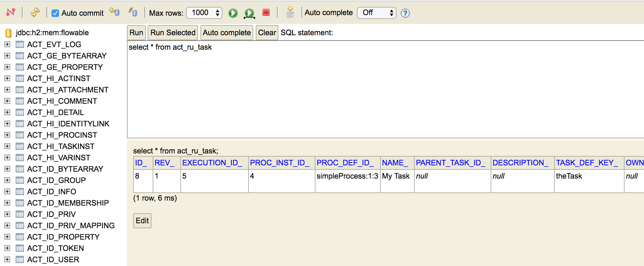The image size is (644, 266).
Task: Expand the ACT_EVT_LOG table node
Action: pos(7,44)
